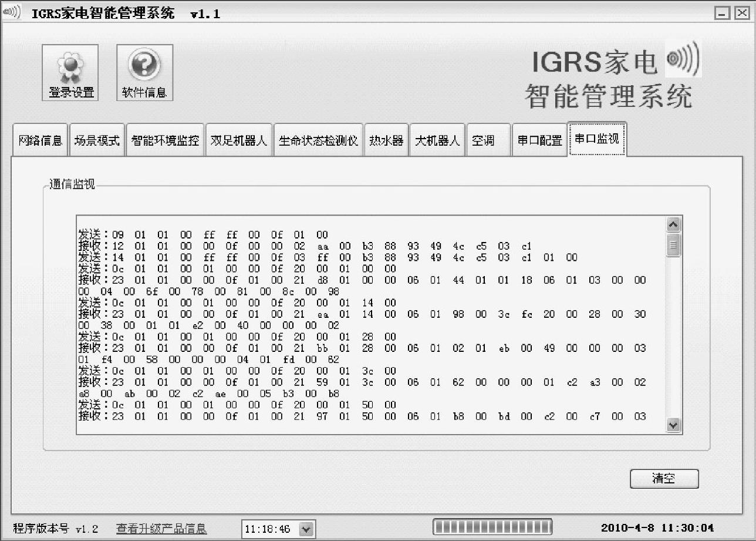Click the log scrollbar down arrow
The height and width of the screenshot is (541, 756).
pos(674,425)
